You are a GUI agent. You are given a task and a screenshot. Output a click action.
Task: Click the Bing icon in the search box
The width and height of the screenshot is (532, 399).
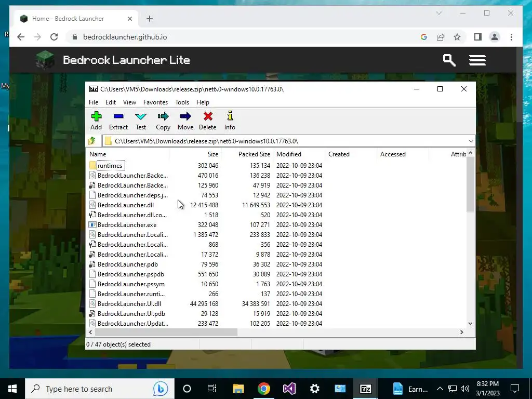[x=161, y=389]
